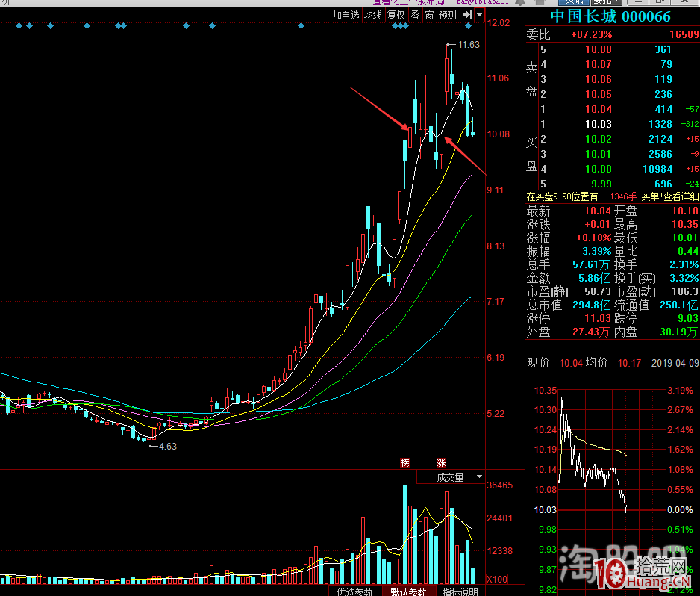Click the 36465 volume axis label
Screen dimensions: 700x596
[499, 485]
